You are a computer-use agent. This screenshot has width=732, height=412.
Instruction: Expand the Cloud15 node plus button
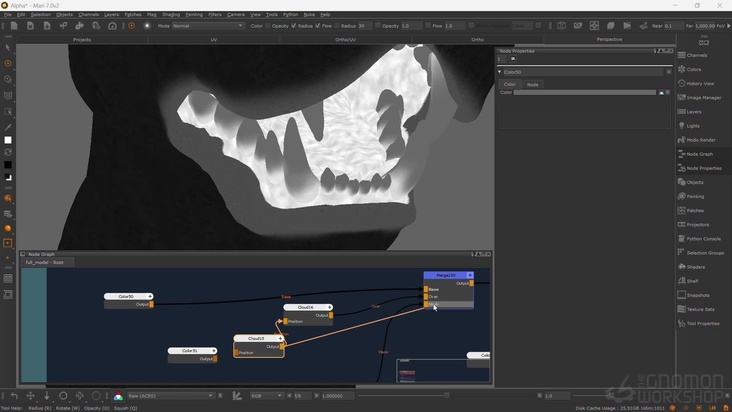click(x=280, y=338)
